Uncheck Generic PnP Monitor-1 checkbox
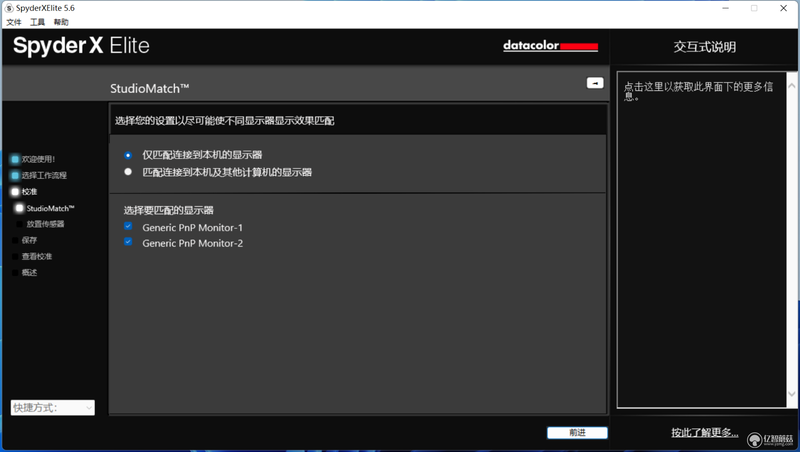The height and width of the screenshot is (452, 800). click(x=128, y=226)
